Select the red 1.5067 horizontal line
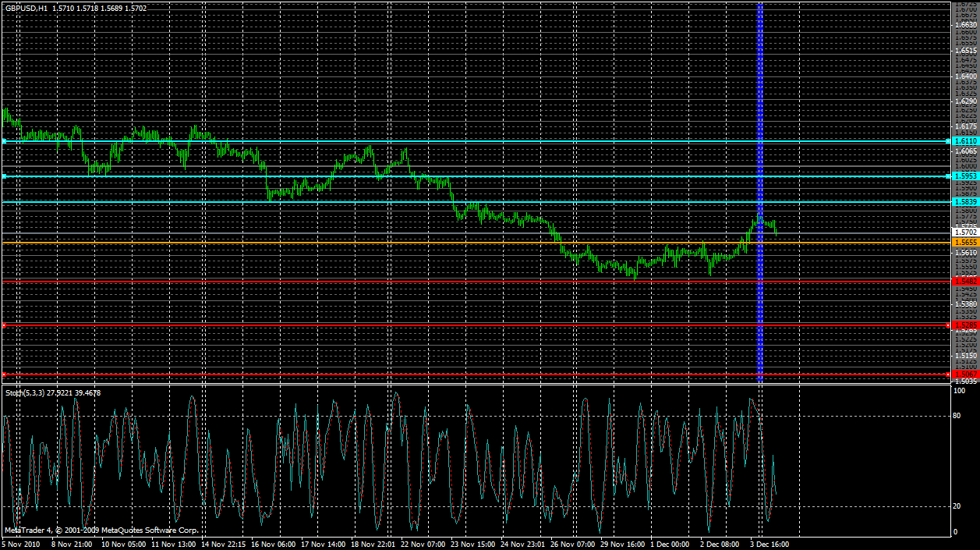This screenshot has width=980, height=550. coord(476,374)
